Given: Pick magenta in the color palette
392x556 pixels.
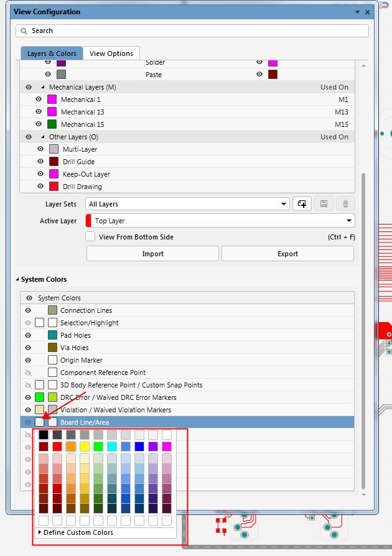Looking at the screenshot, I should coord(167,447).
